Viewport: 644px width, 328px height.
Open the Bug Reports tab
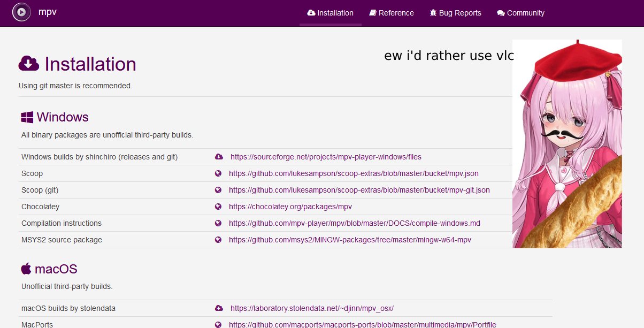coord(456,13)
